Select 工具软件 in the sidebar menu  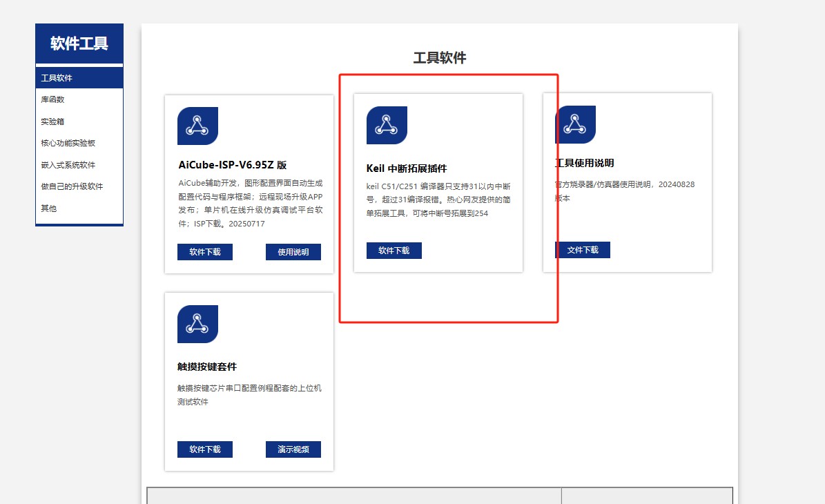pyautogui.click(x=79, y=78)
